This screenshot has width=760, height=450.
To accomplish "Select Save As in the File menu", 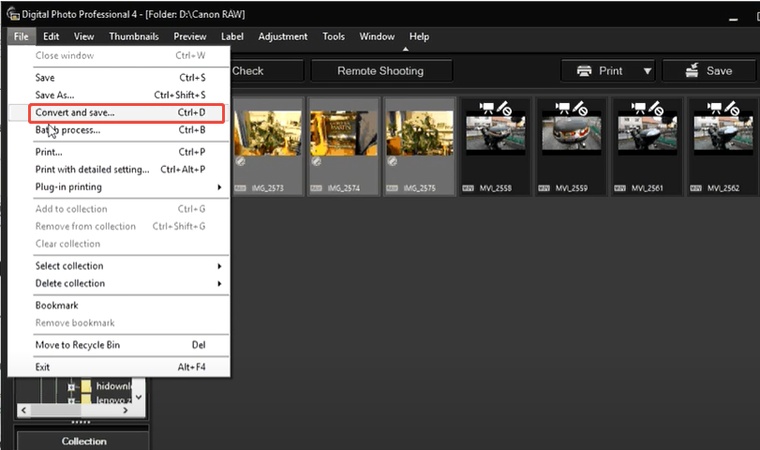I will point(119,95).
